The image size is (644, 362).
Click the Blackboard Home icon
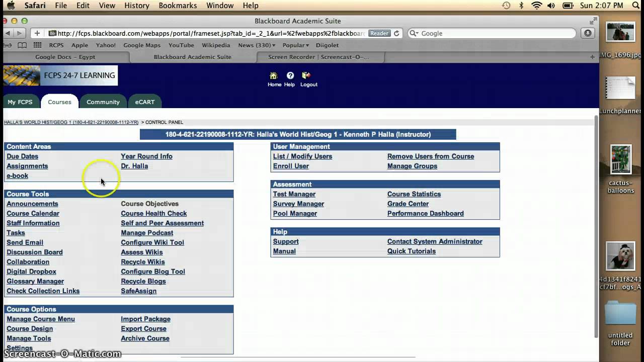[273, 75]
